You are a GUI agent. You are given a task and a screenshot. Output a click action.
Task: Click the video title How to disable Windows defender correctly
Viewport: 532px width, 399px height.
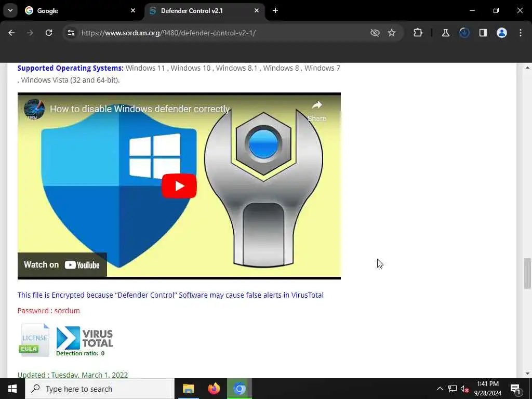pyautogui.click(x=140, y=109)
